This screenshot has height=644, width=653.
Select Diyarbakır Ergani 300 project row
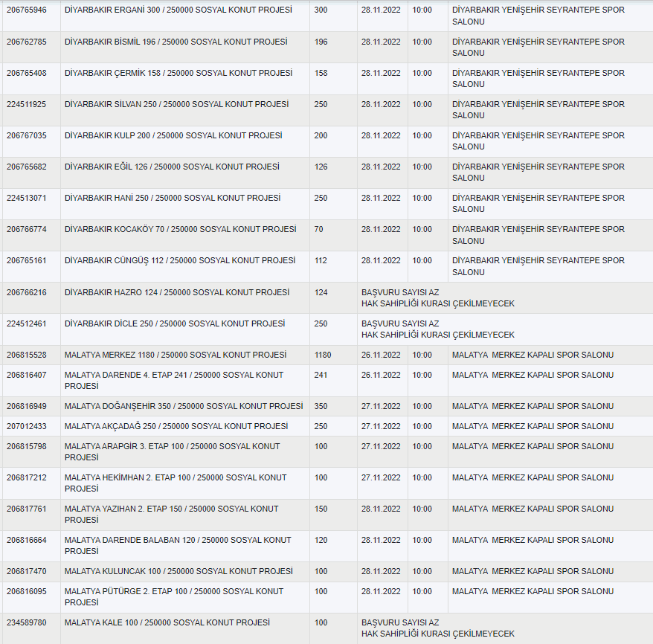click(x=178, y=10)
